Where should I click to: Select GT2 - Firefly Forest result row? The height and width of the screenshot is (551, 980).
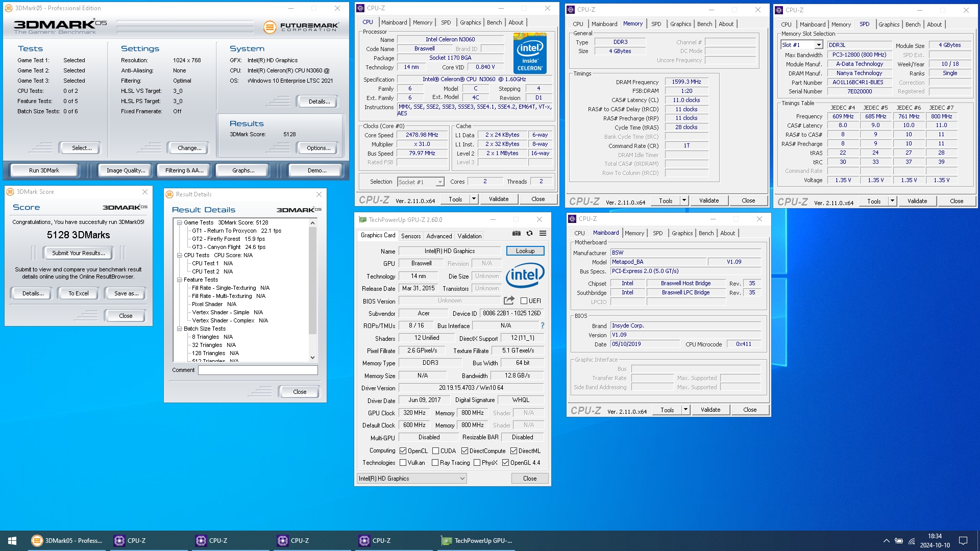[229, 239]
